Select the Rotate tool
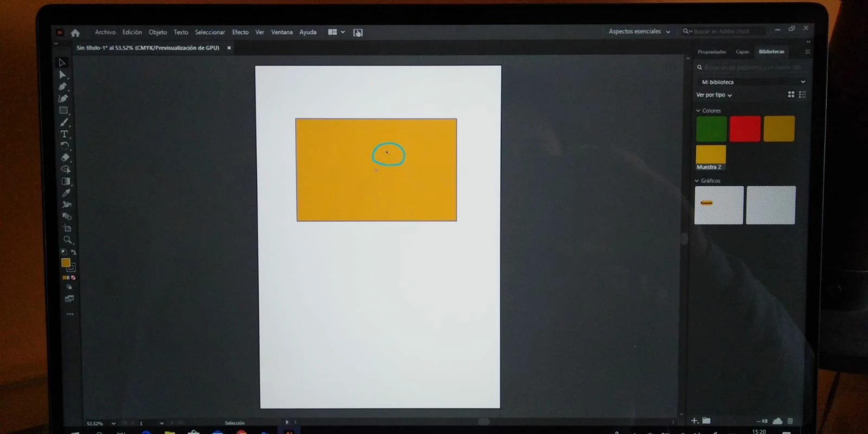Image resolution: width=868 pixels, height=434 pixels. click(x=65, y=145)
